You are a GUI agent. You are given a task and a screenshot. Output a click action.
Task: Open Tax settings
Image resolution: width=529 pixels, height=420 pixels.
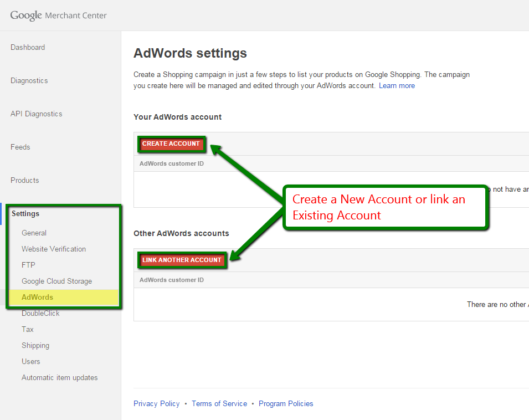(x=27, y=329)
